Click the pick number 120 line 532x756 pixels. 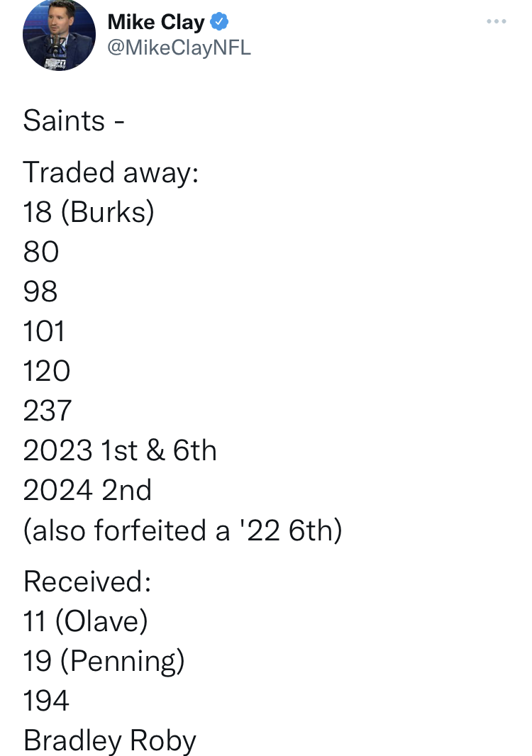(47, 371)
